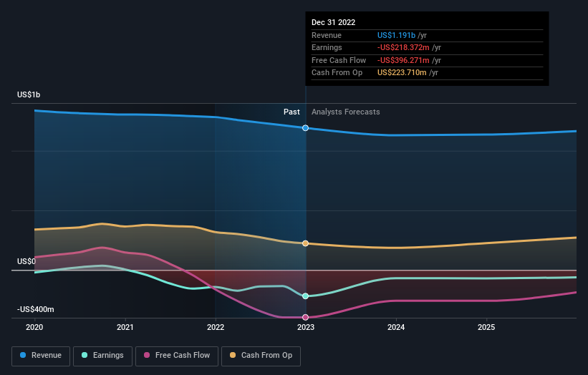Click the 'Free Cash Flow' row label in tooltip
The height and width of the screenshot is (375, 588).
coord(339,60)
